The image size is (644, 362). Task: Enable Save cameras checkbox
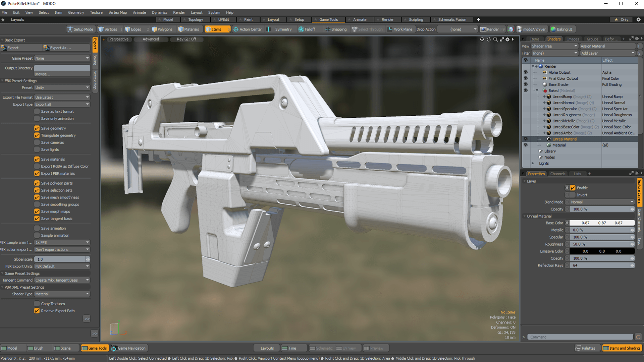pos(37,142)
